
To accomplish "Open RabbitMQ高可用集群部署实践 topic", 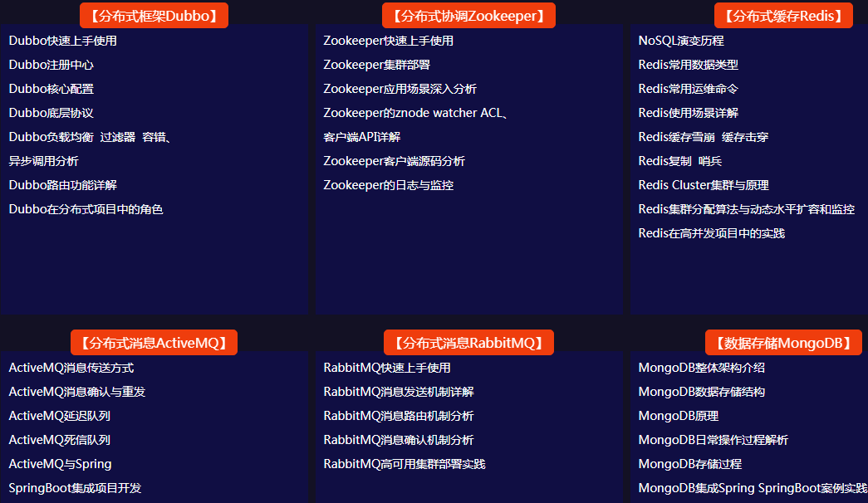I will click(x=405, y=464).
